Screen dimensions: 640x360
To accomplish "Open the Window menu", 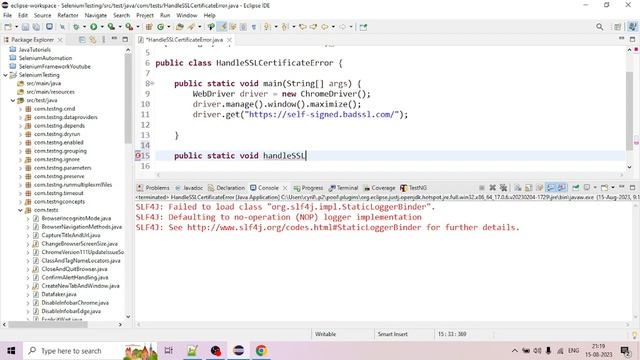I will [x=187, y=15].
